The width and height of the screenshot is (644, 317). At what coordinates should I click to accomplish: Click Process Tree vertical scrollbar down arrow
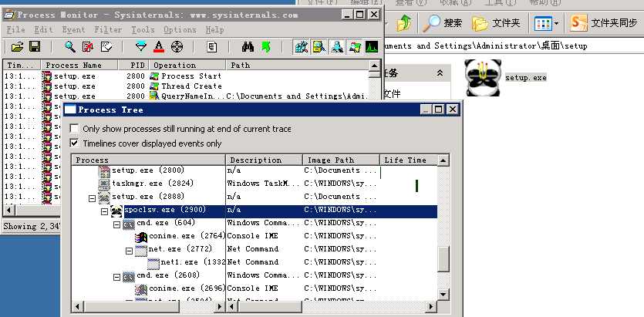point(443,294)
